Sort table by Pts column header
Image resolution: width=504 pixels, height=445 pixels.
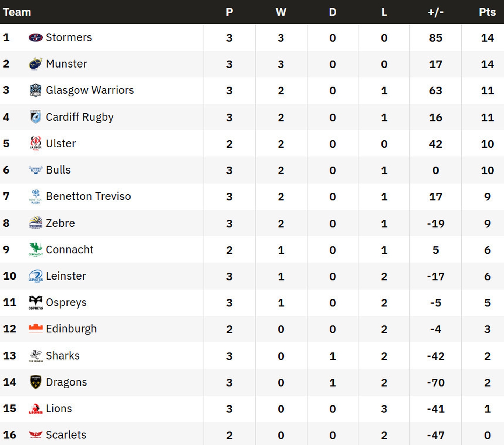tap(487, 12)
